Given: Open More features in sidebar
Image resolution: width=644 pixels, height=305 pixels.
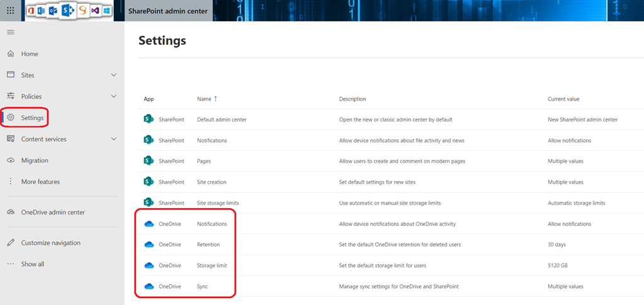Looking at the screenshot, I should (40, 182).
